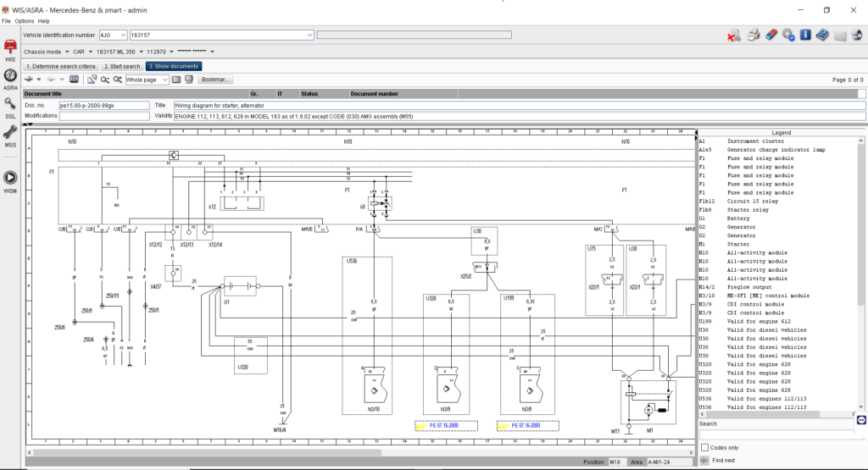
Task: Open the 163157 VIN number dropdown
Action: (x=309, y=35)
